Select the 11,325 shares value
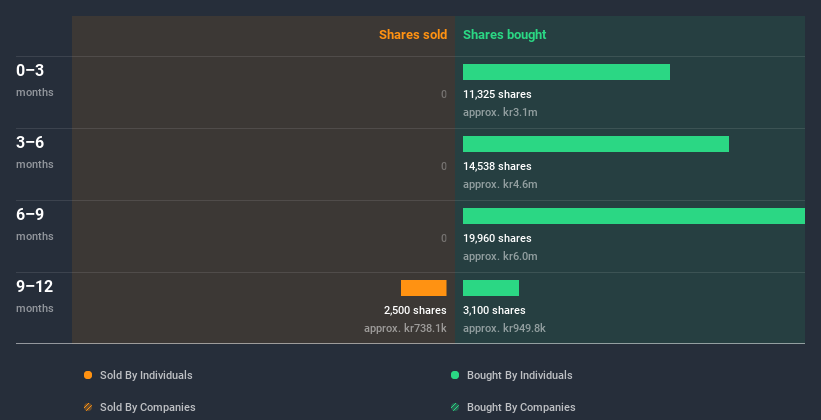821x420 pixels. (497, 94)
